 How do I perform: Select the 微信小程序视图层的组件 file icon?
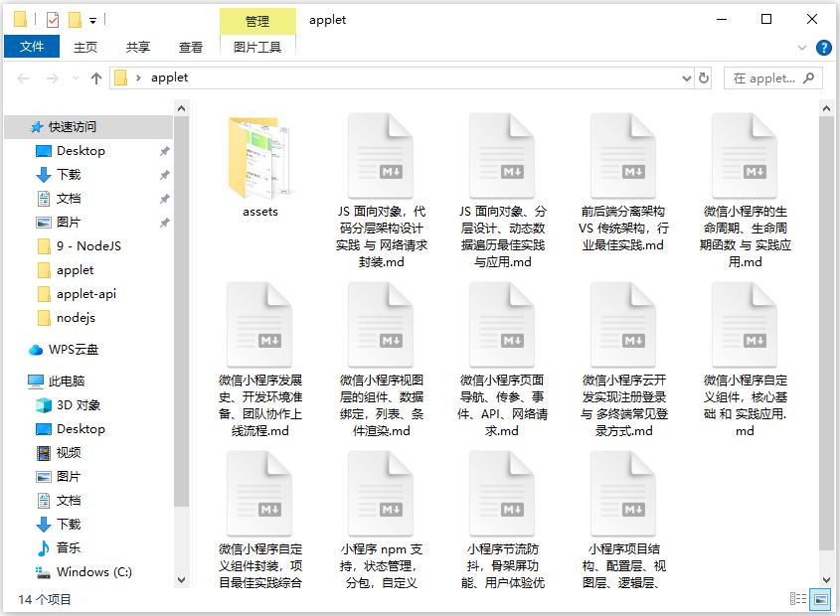pyautogui.click(x=381, y=325)
